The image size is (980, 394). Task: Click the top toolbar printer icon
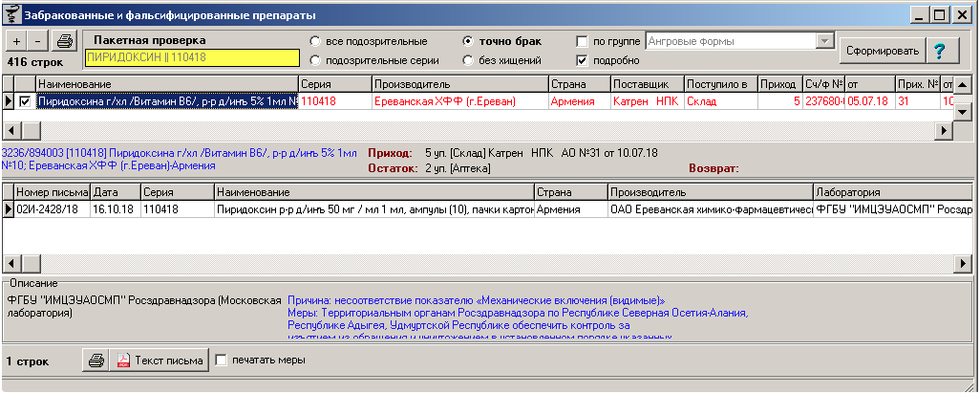(x=65, y=42)
